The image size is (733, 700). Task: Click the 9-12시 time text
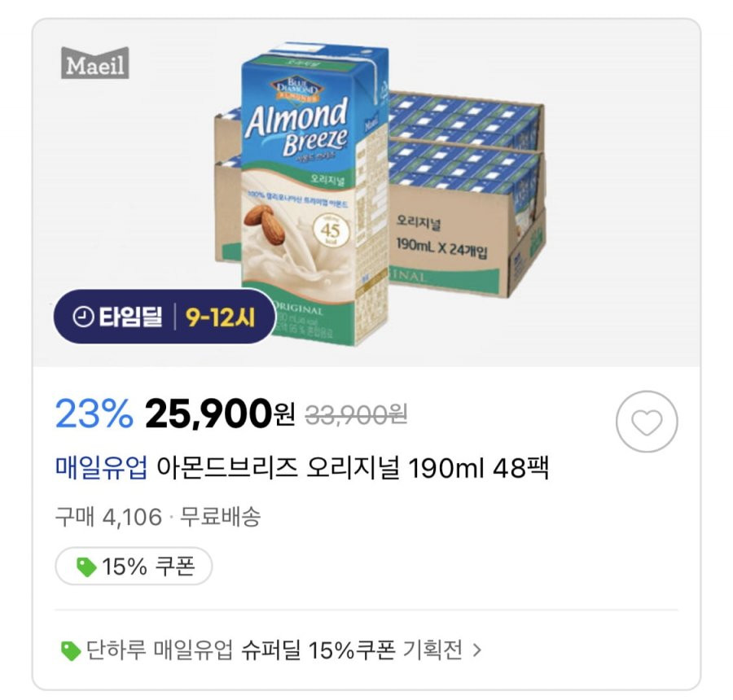tap(220, 317)
